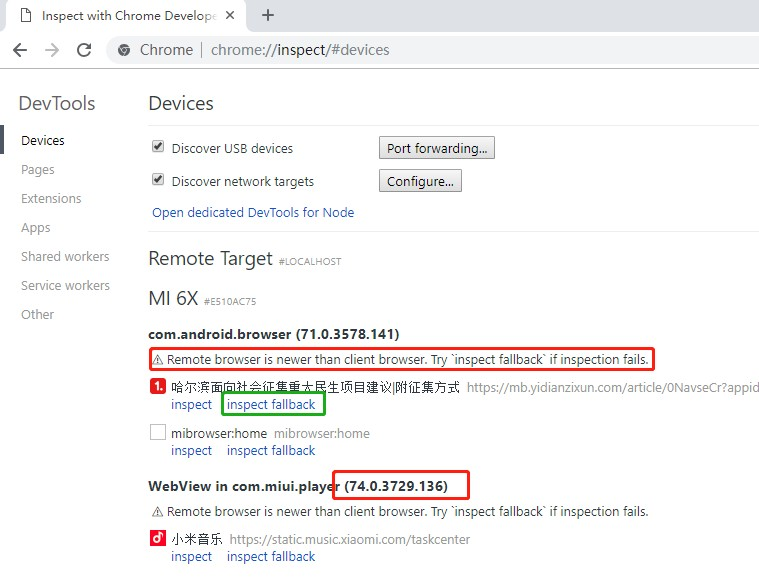Toggle Discover USB devices checkbox
This screenshot has width=759, height=588.
(x=158, y=147)
